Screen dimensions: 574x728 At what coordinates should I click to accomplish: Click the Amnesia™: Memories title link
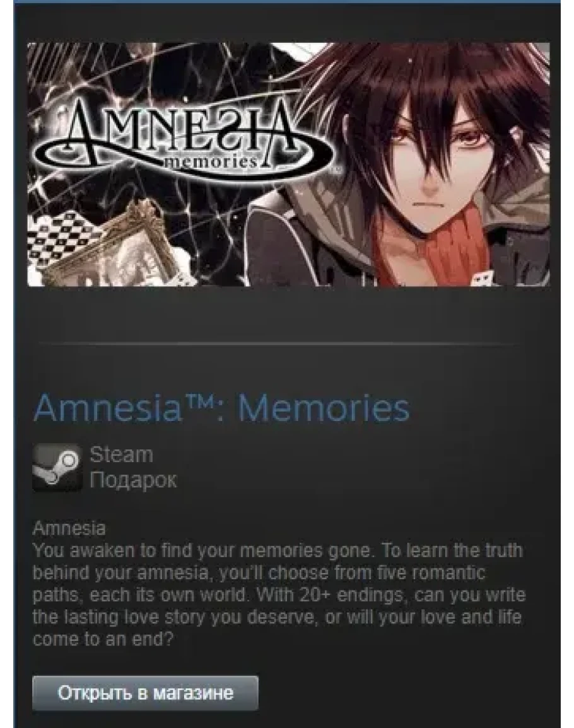(221, 408)
